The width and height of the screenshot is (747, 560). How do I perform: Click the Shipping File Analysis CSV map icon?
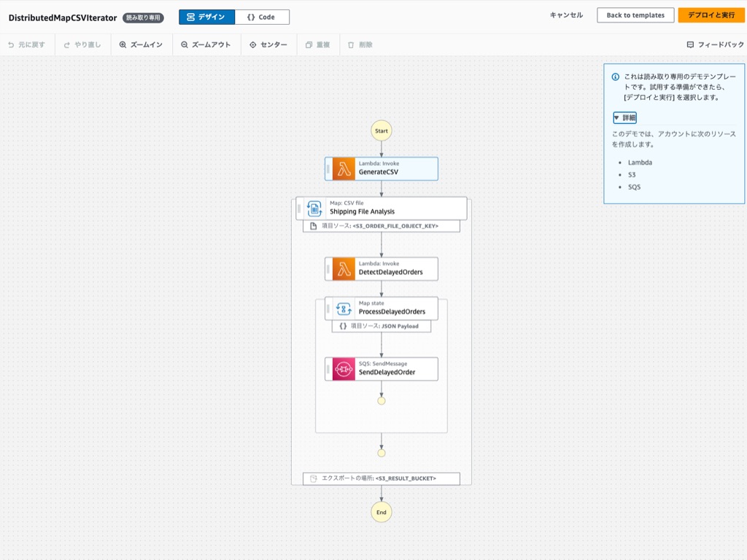point(315,208)
